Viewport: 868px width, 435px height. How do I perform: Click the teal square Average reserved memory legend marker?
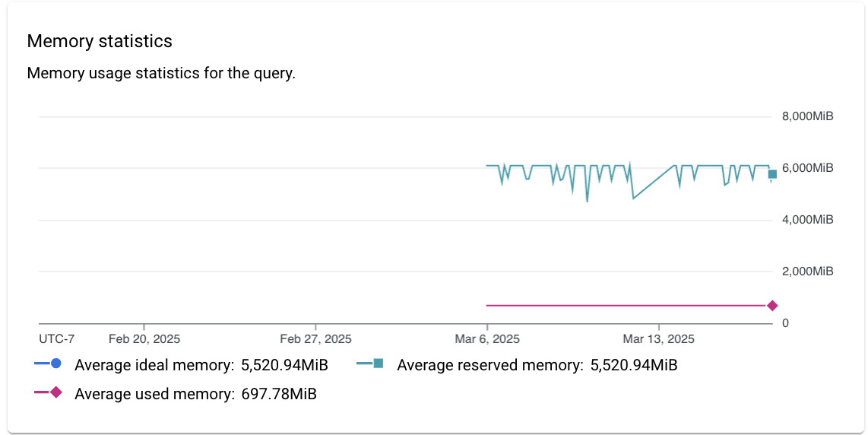coord(378,364)
